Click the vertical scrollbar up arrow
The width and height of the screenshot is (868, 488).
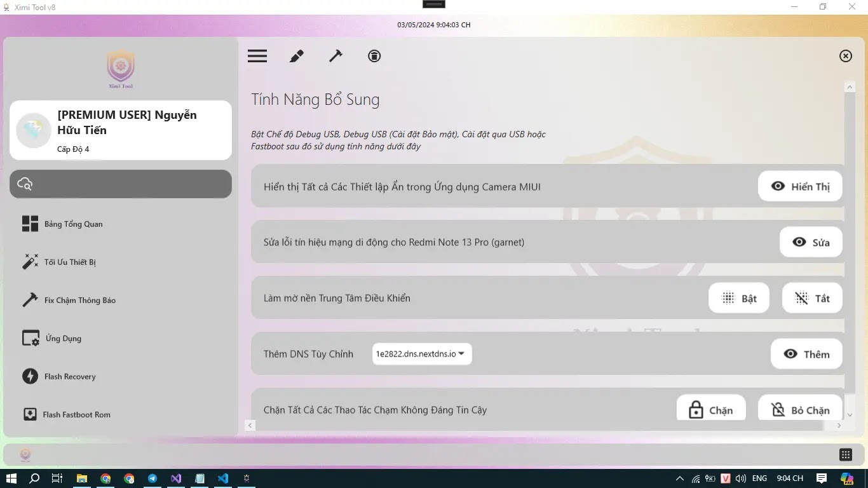(x=850, y=87)
